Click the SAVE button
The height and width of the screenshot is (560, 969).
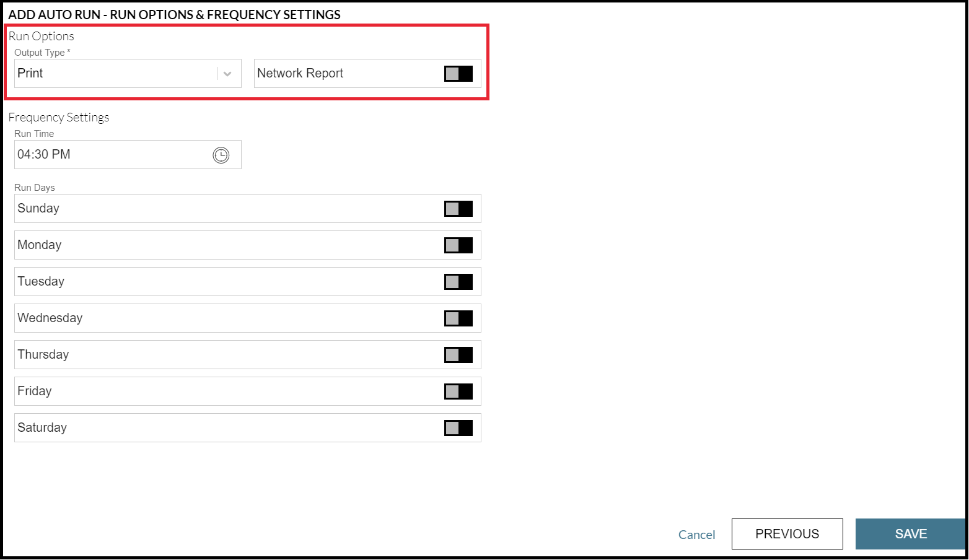[911, 533]
